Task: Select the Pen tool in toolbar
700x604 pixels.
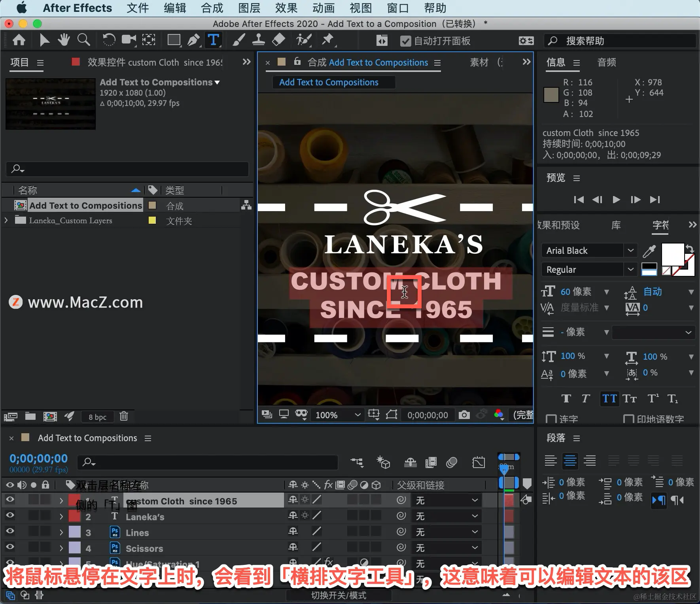Action: 193,40
